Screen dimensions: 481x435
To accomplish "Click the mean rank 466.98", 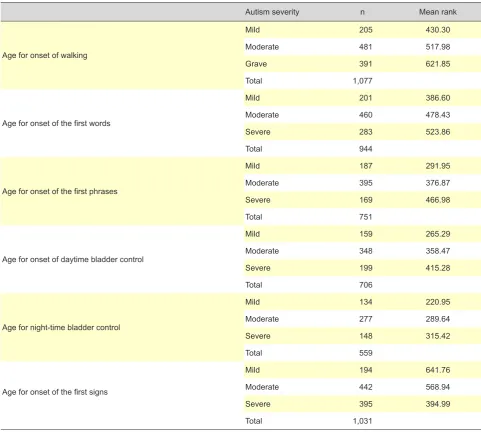I will click(438, 200).
